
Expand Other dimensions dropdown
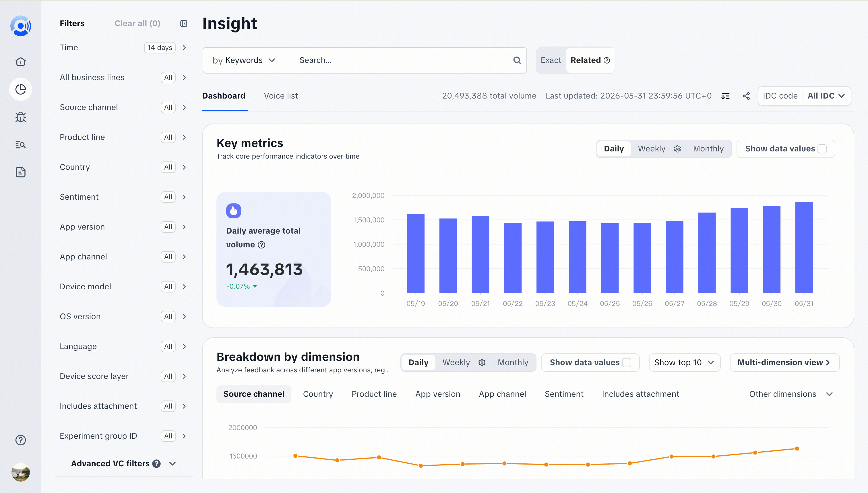790,394
